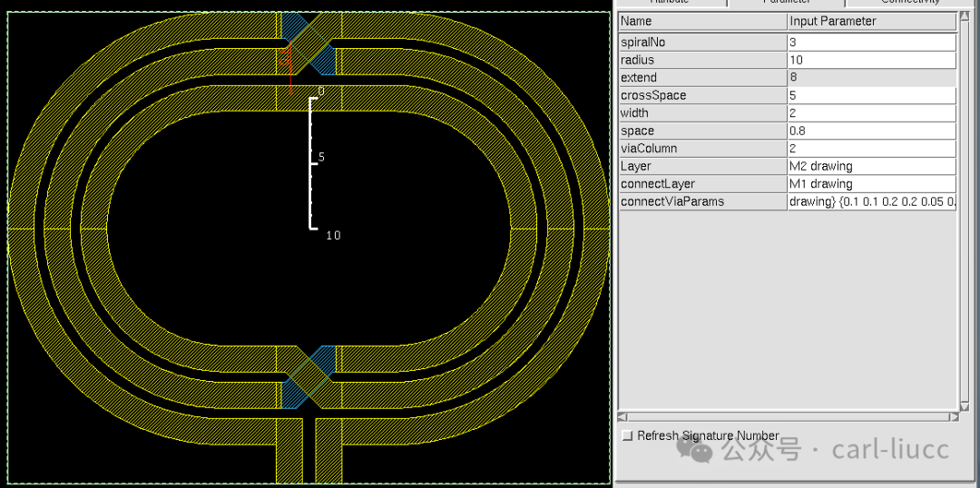This screenshot has width=980, height=488.
Task: Toggle the Refresh Signature Number checkbox
Action: (628, 435)
